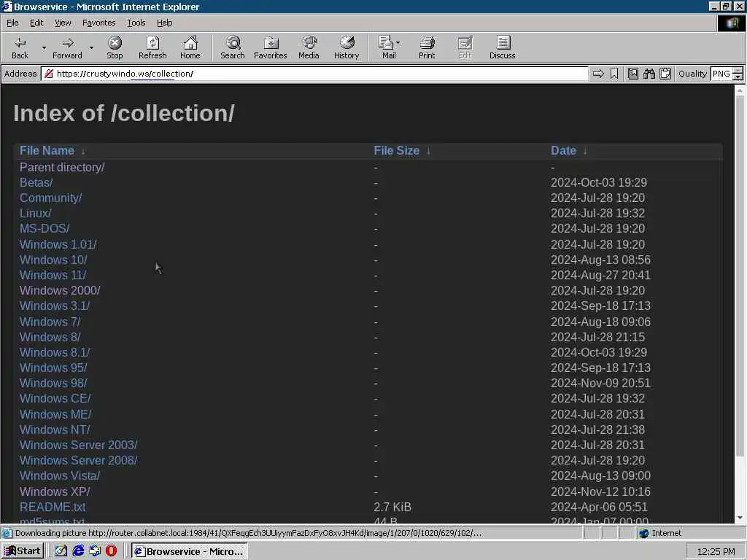Open the Media toolbar button
747x560 pixels.
tap(309, 47)
